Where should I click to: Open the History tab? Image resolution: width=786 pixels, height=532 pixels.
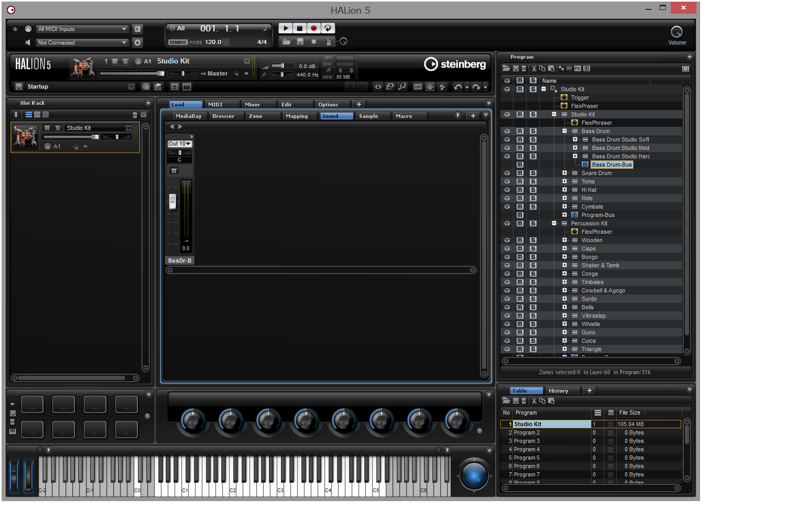(x=563, y=390)
